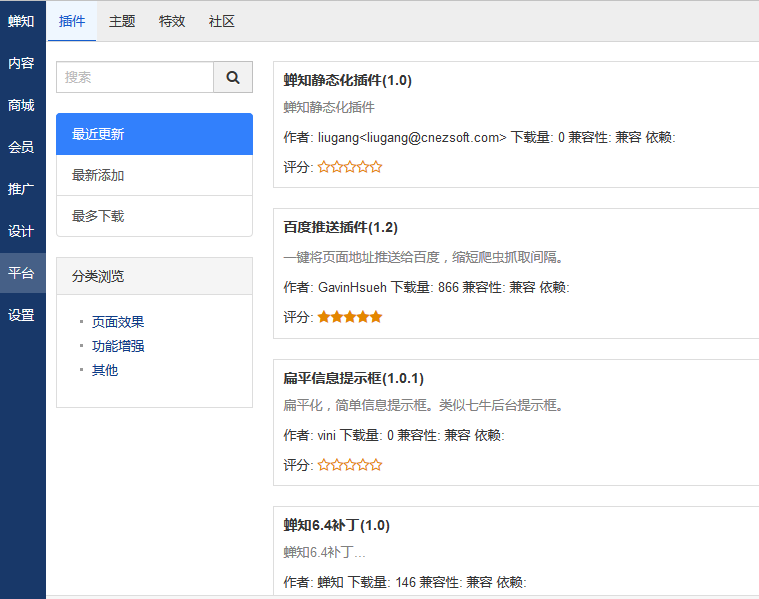Viewport: 759px width, 599px height.
Task: Select the 最近更新 filter
Action: pyautogui.click(x=154, y=134)
